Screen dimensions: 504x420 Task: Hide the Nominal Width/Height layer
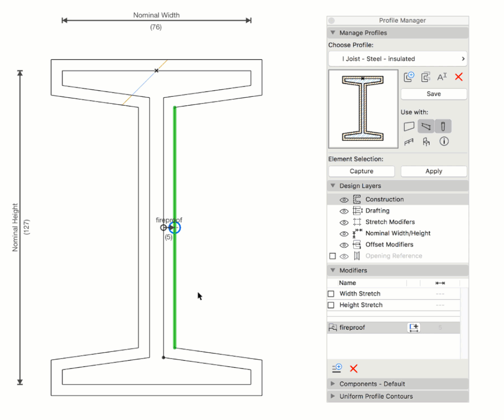[344, 233]
